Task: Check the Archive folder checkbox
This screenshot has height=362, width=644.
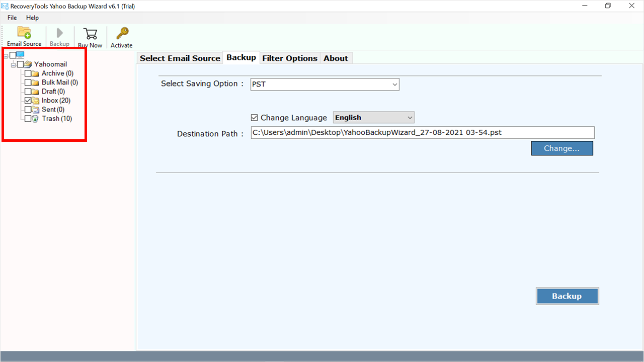Action: point(28,73)
